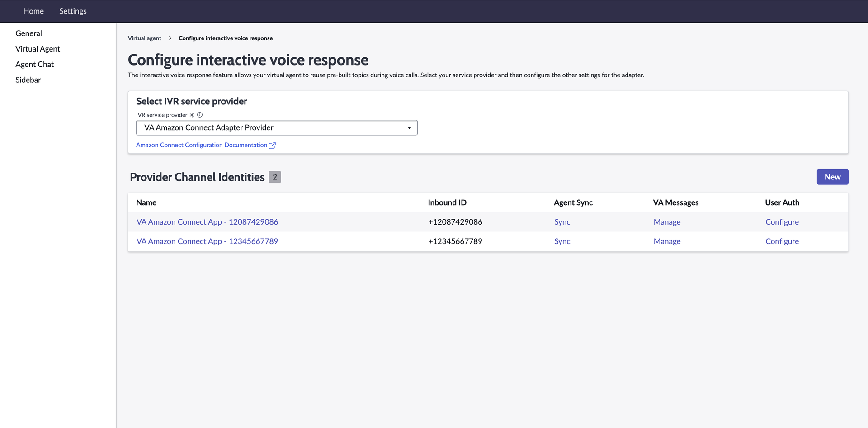Click the User Auth column header
Screen dimensions: 868x428
(x=782, y=202)
